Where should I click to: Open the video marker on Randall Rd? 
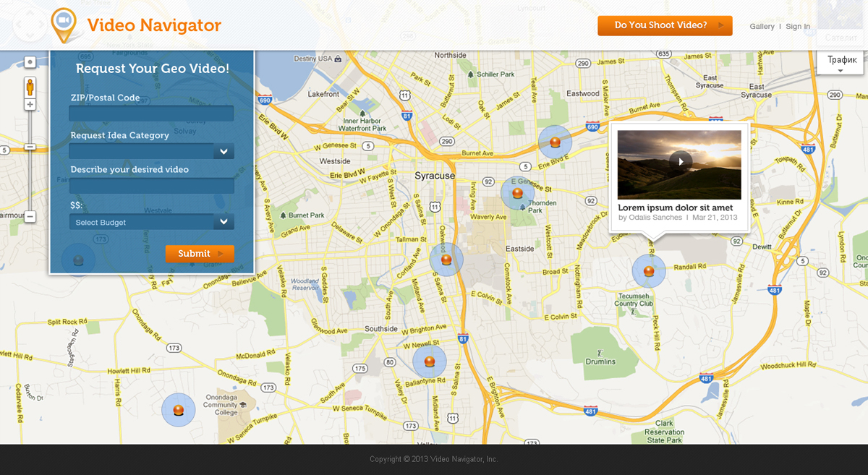649,271
